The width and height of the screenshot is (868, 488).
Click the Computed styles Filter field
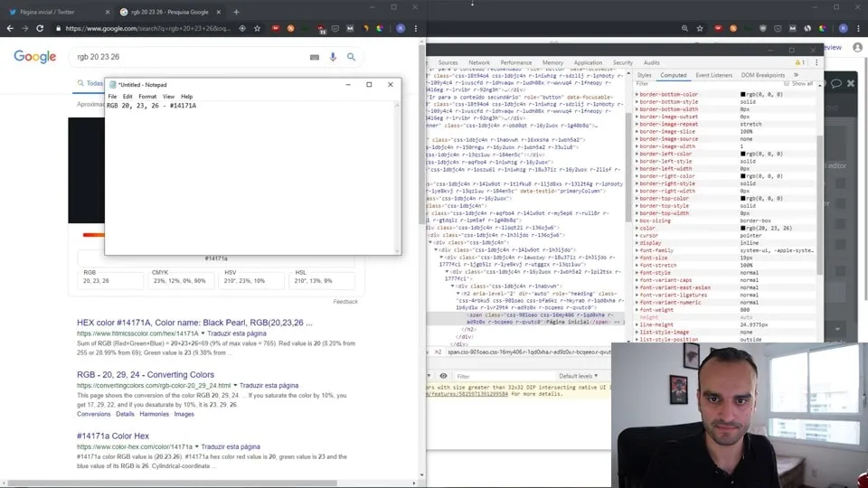pos(706,83)
